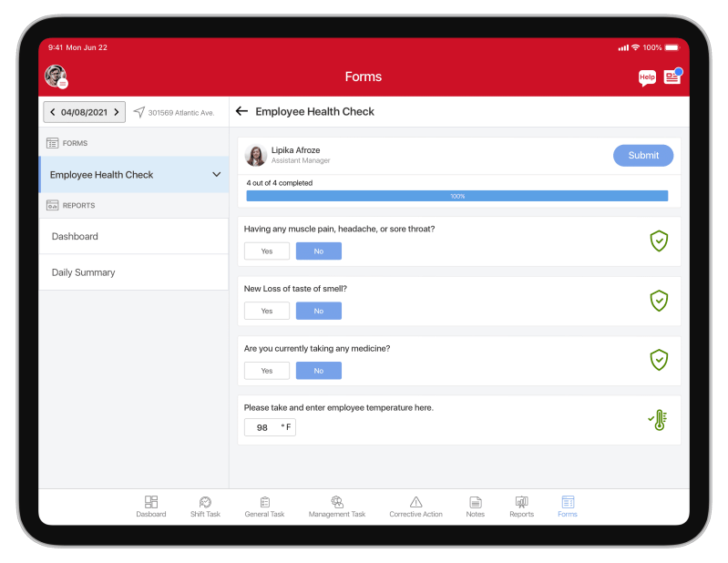
Task: Open Management Task in the bottom navigation
Action: point(337,506)
